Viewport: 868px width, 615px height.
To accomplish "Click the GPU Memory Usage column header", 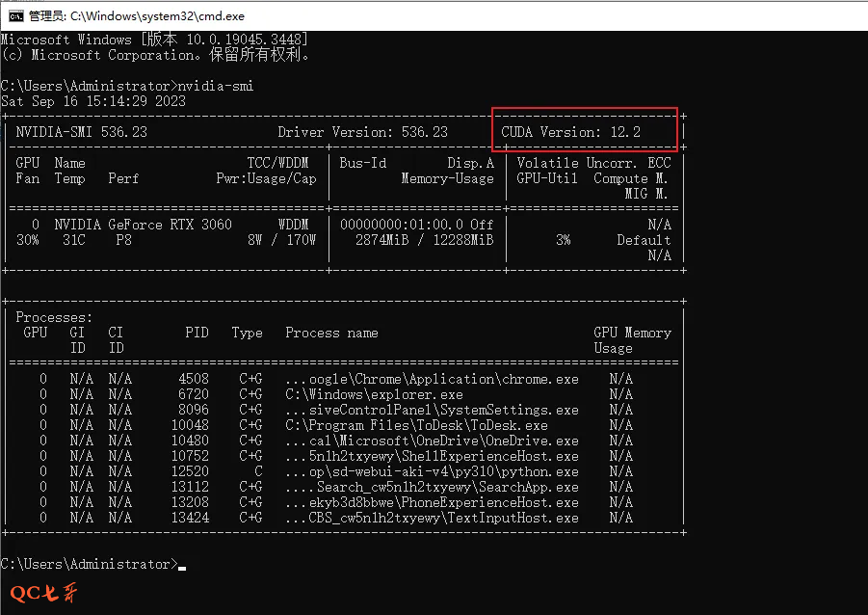I will [632, 339].
